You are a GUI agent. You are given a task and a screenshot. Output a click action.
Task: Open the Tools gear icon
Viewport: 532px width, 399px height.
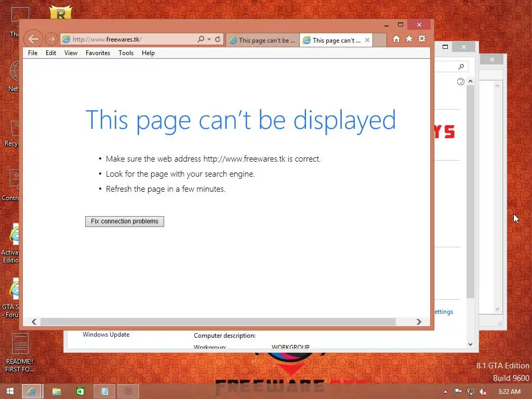point(422,38)
